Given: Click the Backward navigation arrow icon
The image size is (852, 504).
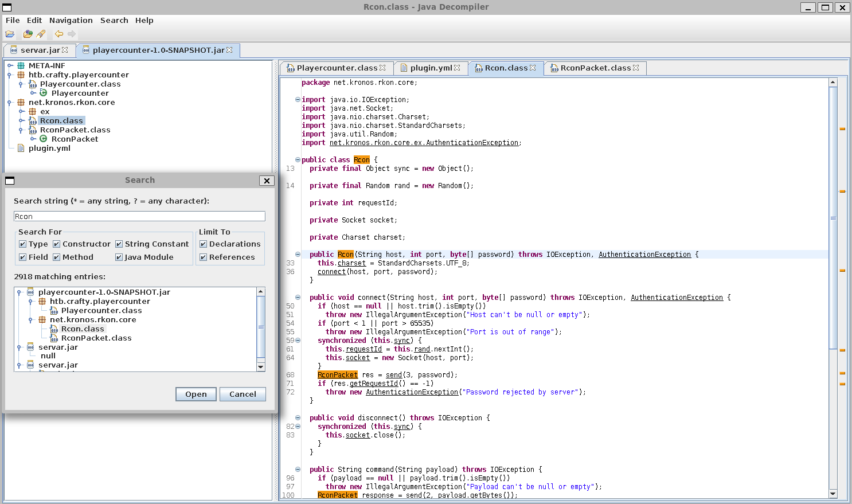Looking at the screenshot, I should 58,34.
